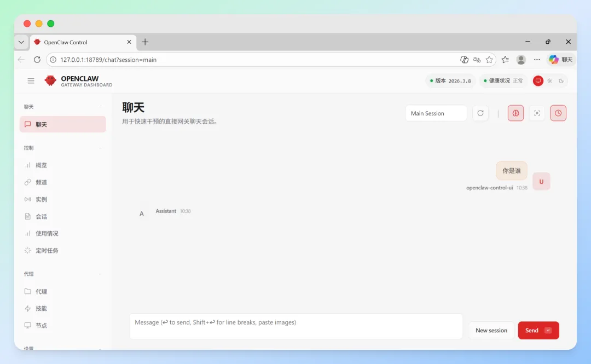Open the Main Session dropdown
This screenshot has height=364, width=591.
[436, 113]
